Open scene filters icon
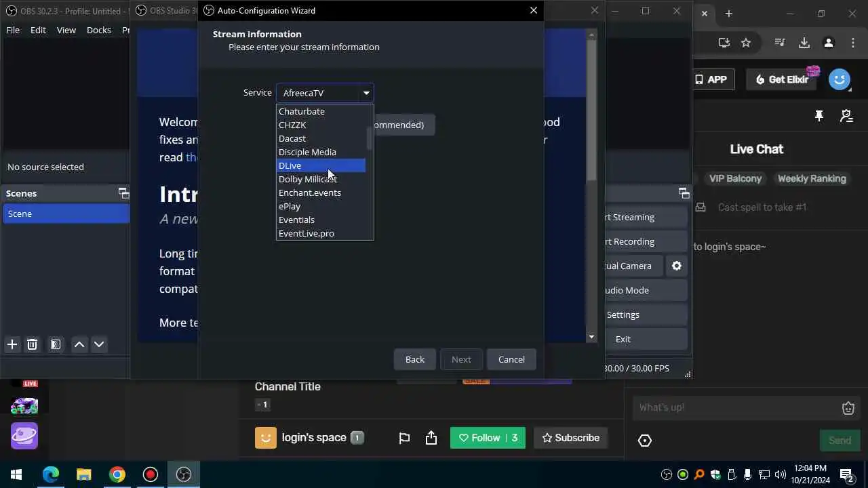The image size is (868, 488). [x=56, y=344]
